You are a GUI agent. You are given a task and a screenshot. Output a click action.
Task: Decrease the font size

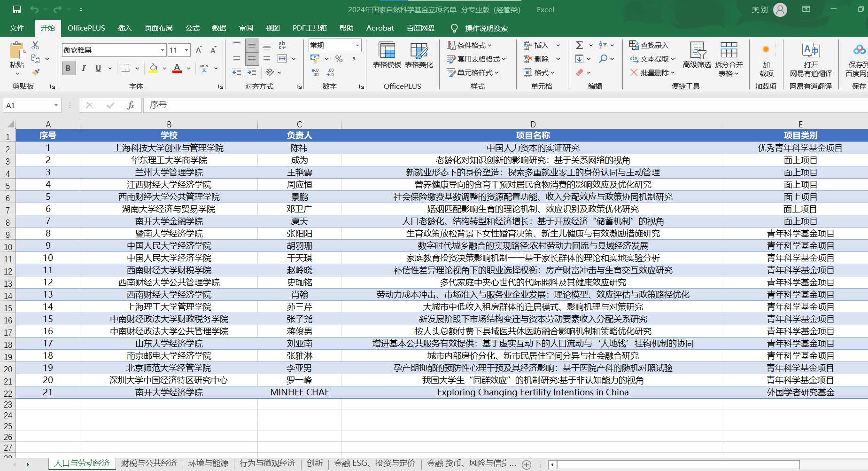pyautogui.click(x=214, y=50)
